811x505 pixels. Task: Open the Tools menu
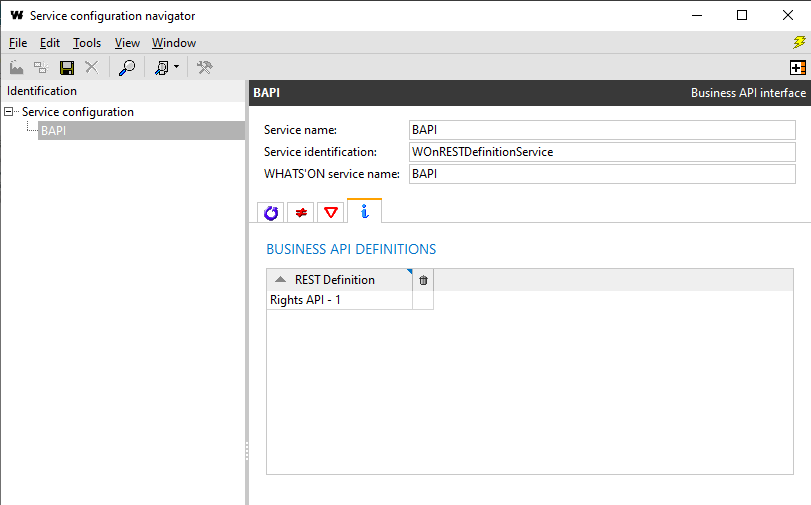pos(87,43)
